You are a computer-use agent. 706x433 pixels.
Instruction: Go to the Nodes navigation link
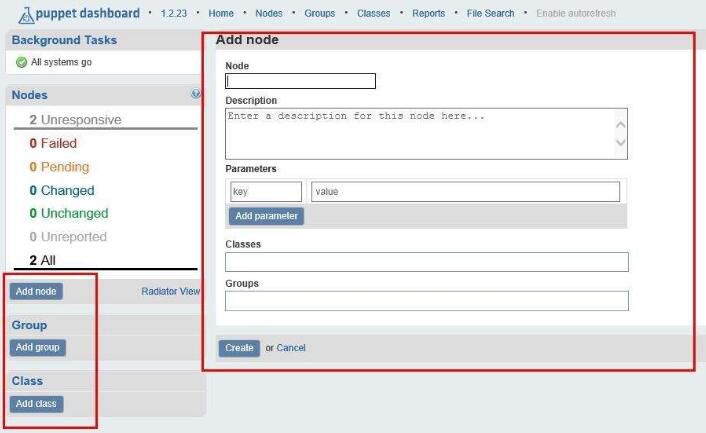click(x=269, y=14)
